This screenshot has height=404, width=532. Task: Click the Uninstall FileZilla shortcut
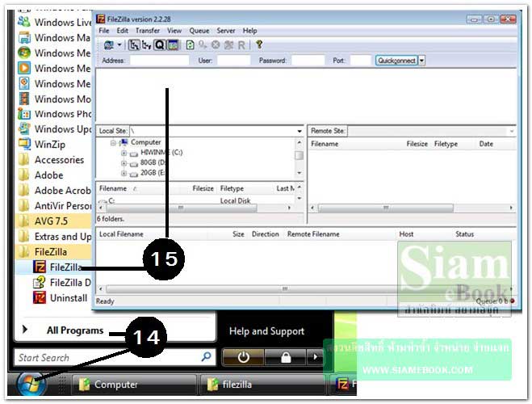60,297
